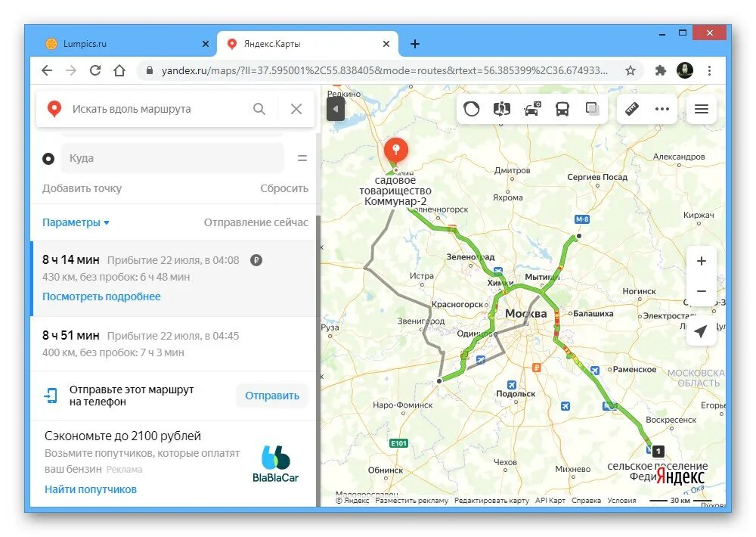The width and height of the screenshot is (756, 537).
Task: Click Найти попутчиков link
Action: point(91,489)
